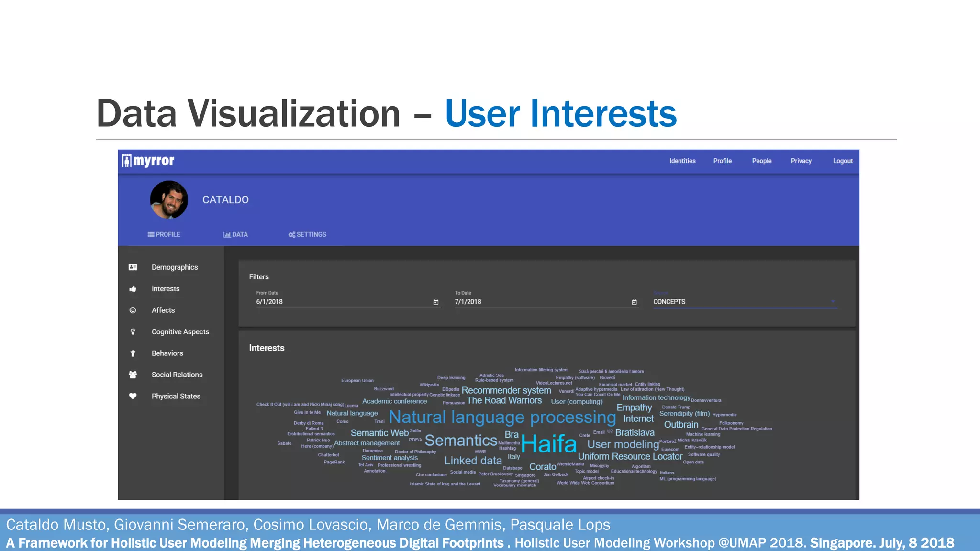Open Privacy in top navigation
This screenshot has width=980, height=551.
801,161
